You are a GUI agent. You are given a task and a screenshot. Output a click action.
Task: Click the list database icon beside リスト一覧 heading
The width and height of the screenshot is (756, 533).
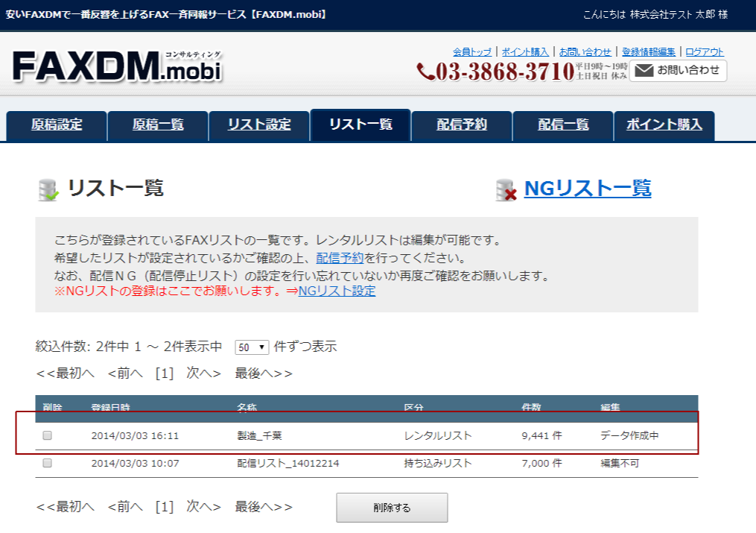[48, 190]
